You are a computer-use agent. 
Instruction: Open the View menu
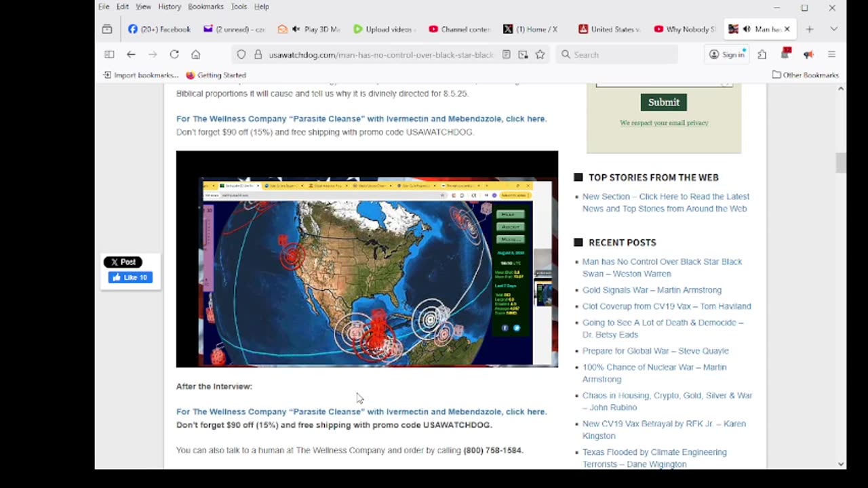[x=143, y=7]
